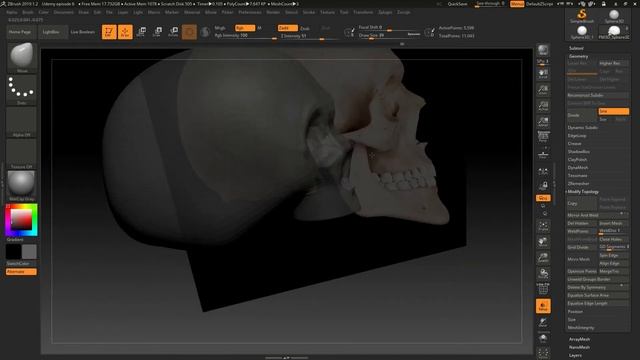Open the Zplugin menu
The height and width of the screenshot is (360, 640).
click(385, 12)
